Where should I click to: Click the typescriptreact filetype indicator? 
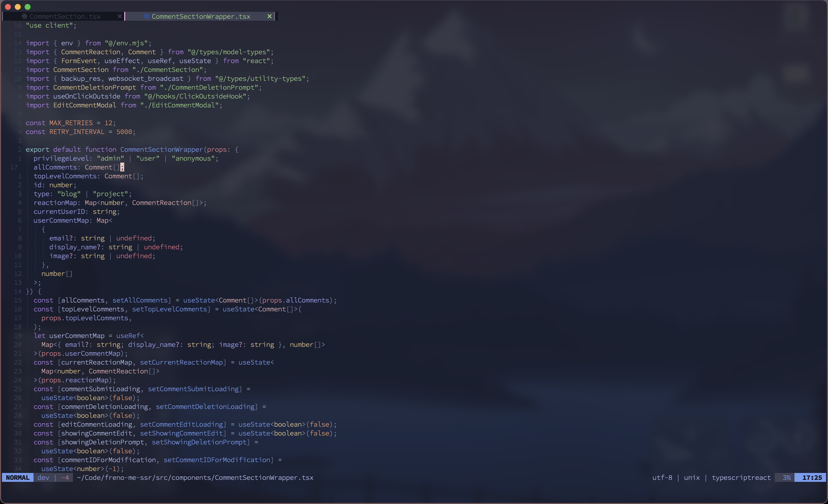741,477
